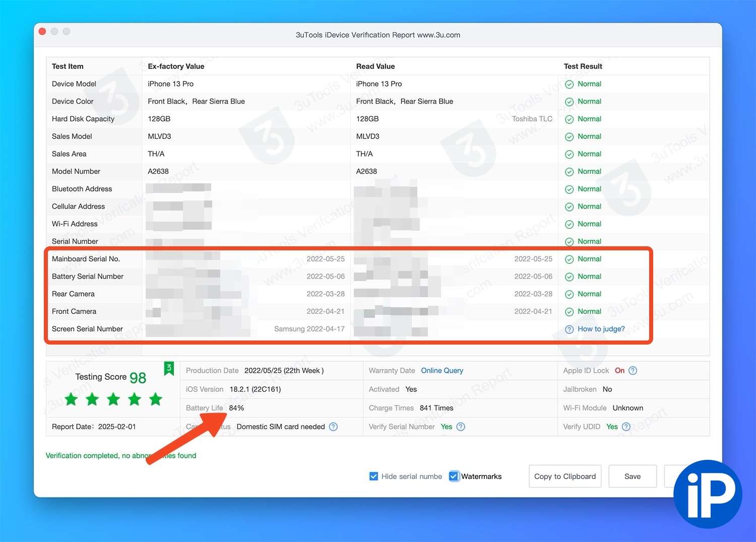Click the Toshiba TLC label
756x542 pixels.
tap(532, 119)
